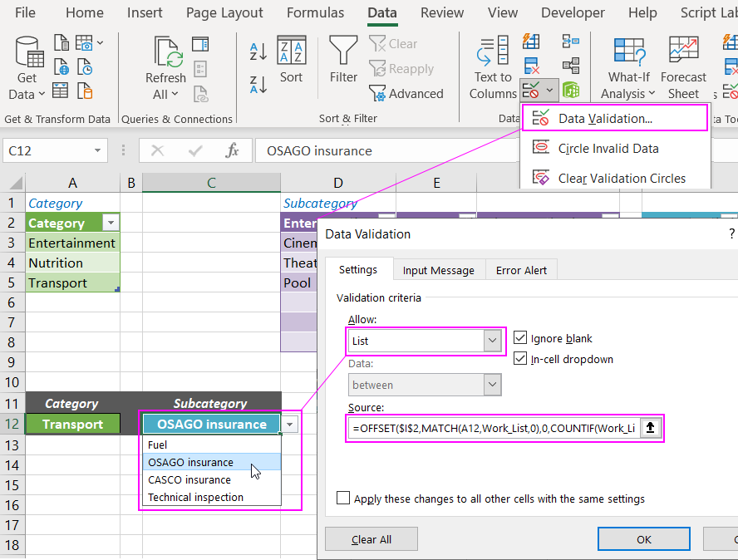The height and width of the screenshot is (560, 738).
Task: Enable Apply these changes to all other cells
Action: coord(343,499)
